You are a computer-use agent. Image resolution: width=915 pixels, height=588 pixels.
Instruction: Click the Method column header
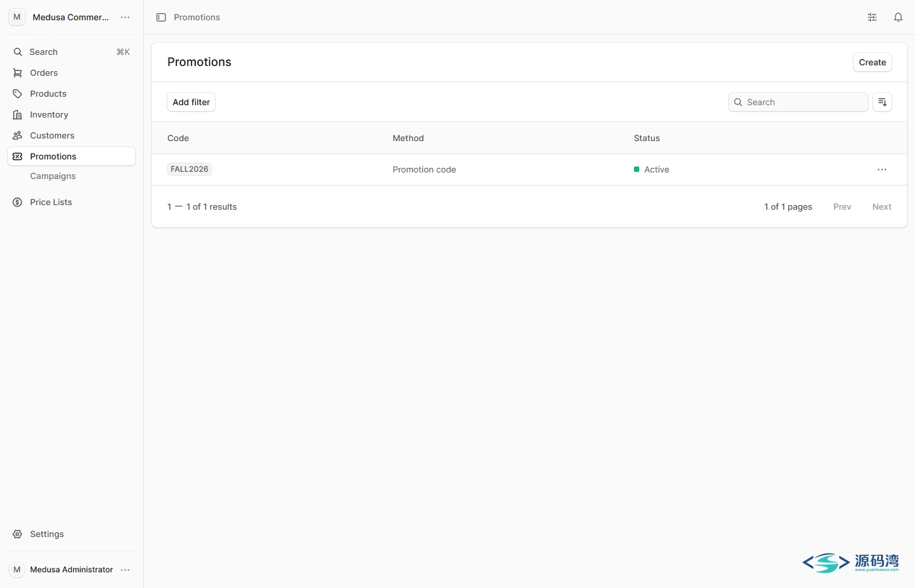coord(408,139)
